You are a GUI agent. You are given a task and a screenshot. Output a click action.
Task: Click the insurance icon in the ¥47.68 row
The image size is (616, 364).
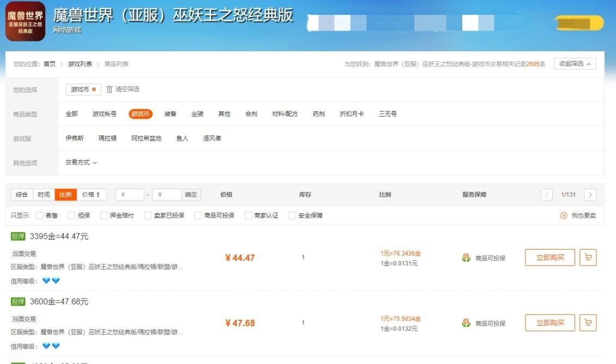pos(466,323)
